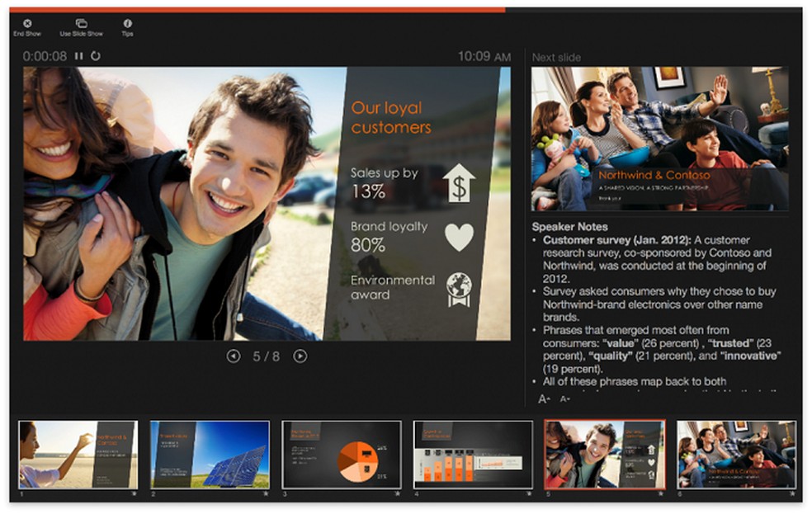This screenshot has height=514, width=812.
Task: Toggle the star on slide 1 thumbnail
Action: (x=132, y=494)
